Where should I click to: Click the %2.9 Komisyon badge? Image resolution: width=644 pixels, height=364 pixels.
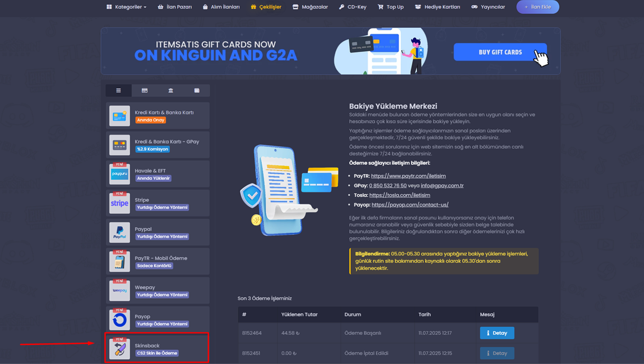pyautogui.click(x=153, y=149)
